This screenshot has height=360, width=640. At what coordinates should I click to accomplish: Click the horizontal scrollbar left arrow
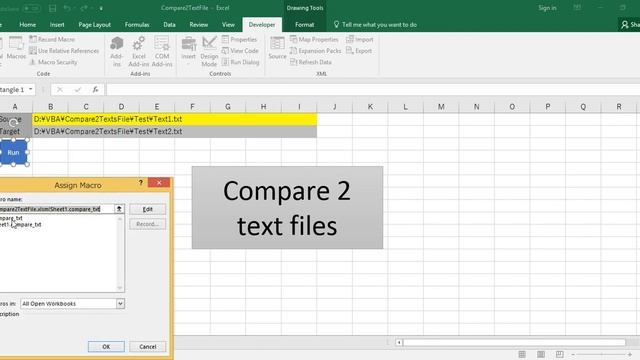click(x=399, y=342)
